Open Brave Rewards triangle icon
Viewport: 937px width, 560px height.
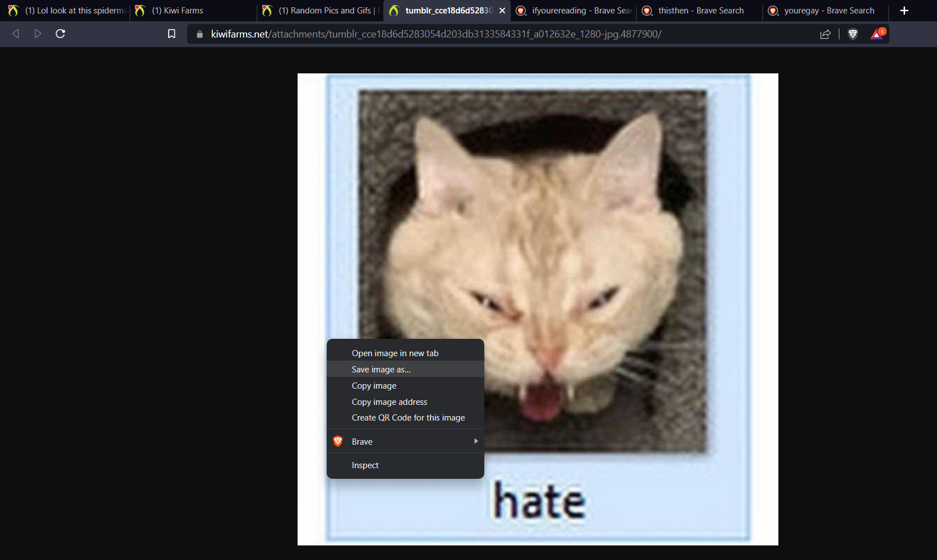coord(878,34)
